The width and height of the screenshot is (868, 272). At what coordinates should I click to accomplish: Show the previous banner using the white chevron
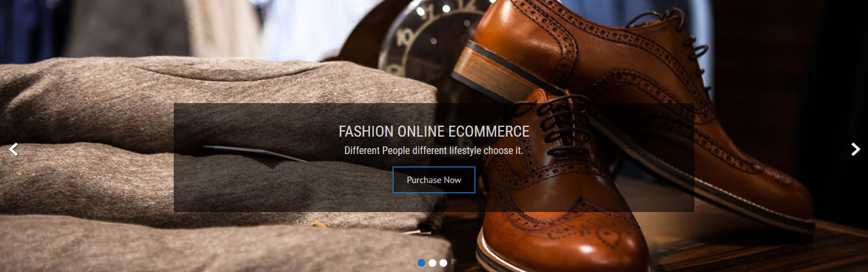click(x=13, y=150)
